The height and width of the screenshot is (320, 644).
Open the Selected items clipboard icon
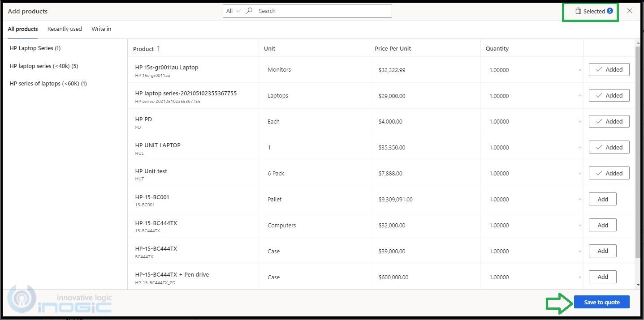pos(578,11)
